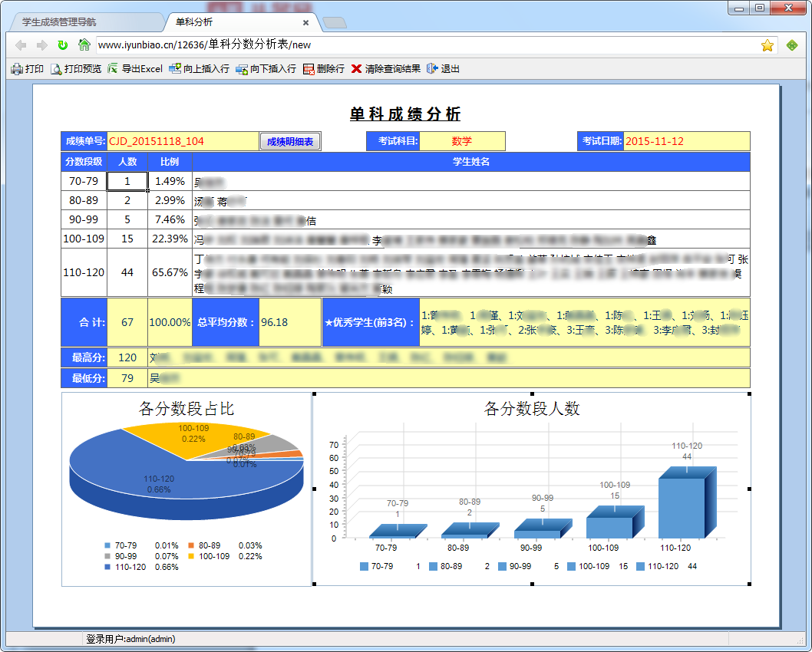Open the home page via the house icon

click(x=84, y=44)
